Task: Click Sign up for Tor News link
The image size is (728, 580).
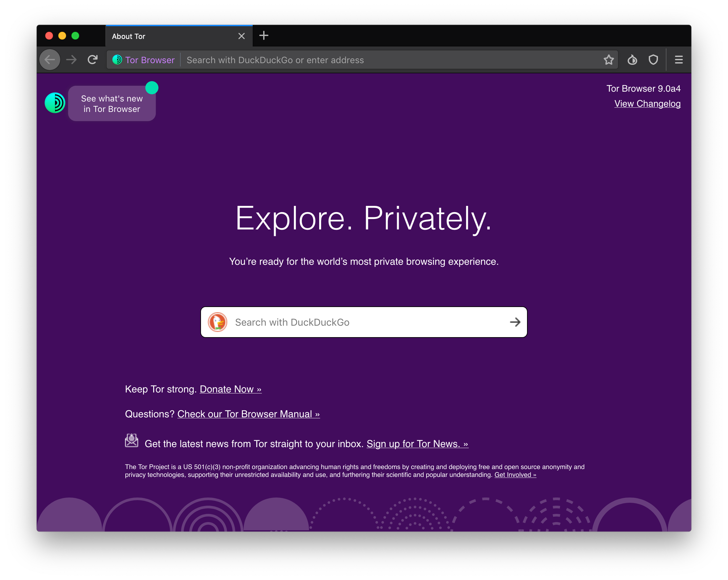Action: 417,444
